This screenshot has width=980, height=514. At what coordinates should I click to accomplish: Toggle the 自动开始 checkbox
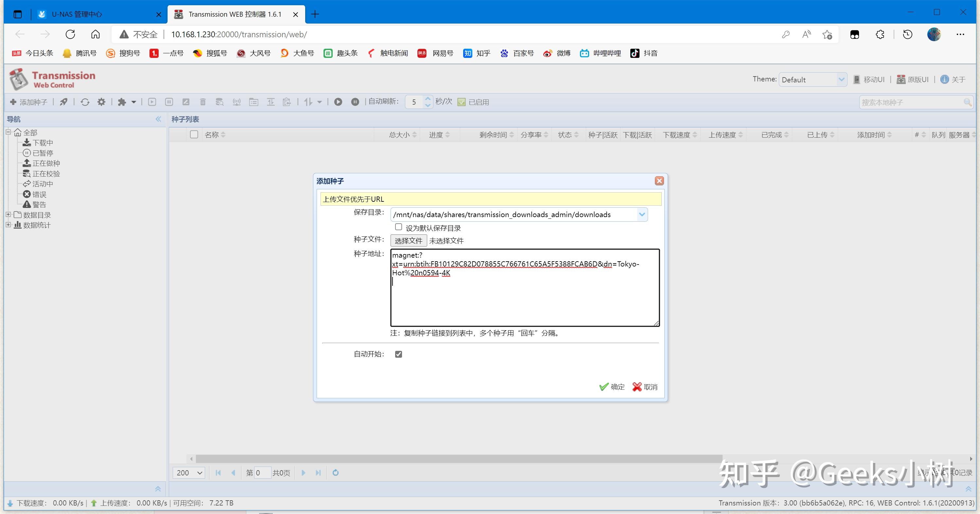(x=398, y=354)
